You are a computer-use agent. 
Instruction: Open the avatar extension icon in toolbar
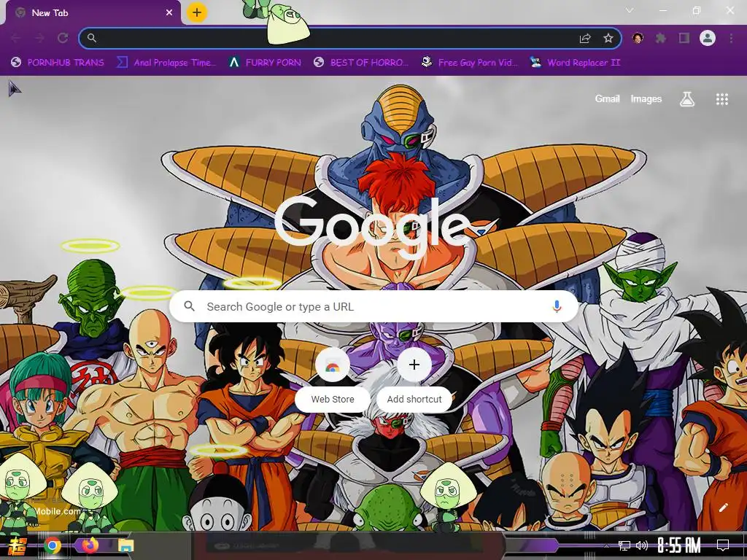[x=638, y=38]
